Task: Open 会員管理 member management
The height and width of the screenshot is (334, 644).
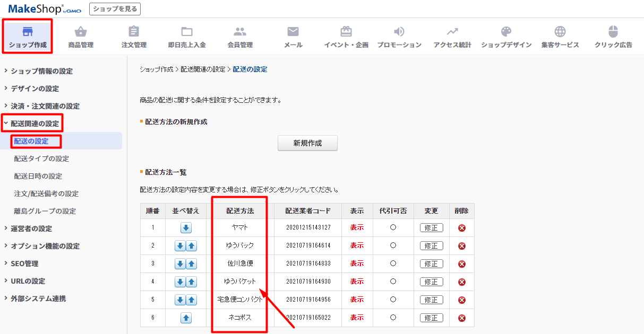Action: [240, 37]
